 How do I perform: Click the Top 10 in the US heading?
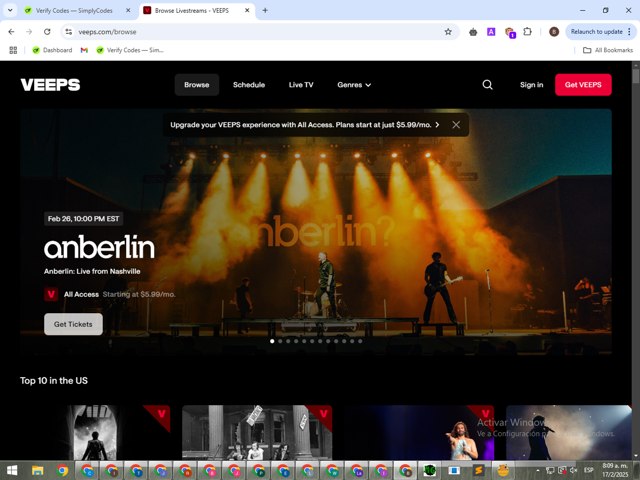(54, 381)
